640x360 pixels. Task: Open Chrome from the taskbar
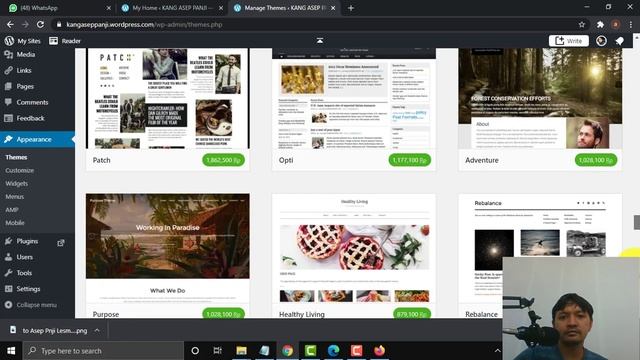287,351
